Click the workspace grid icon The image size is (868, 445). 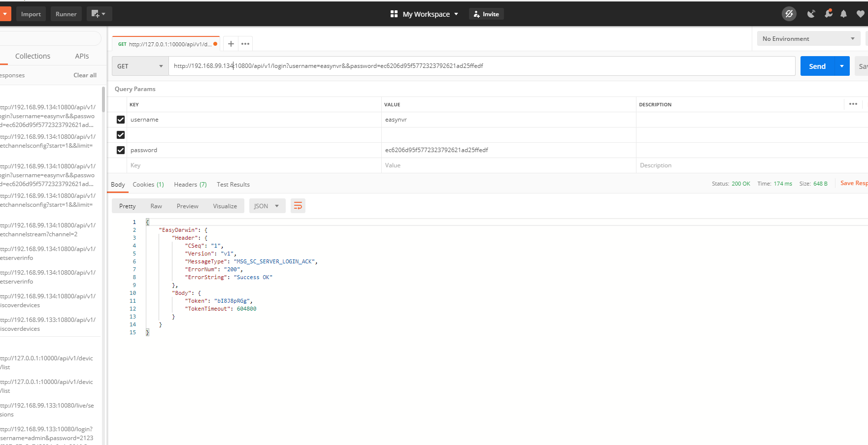(394, 14)
